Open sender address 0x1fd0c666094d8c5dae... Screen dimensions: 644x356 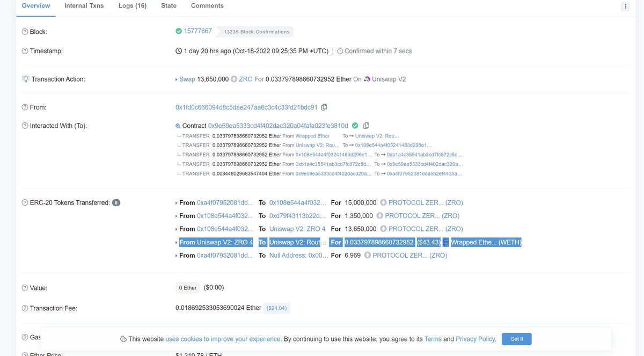coord(246,107)
